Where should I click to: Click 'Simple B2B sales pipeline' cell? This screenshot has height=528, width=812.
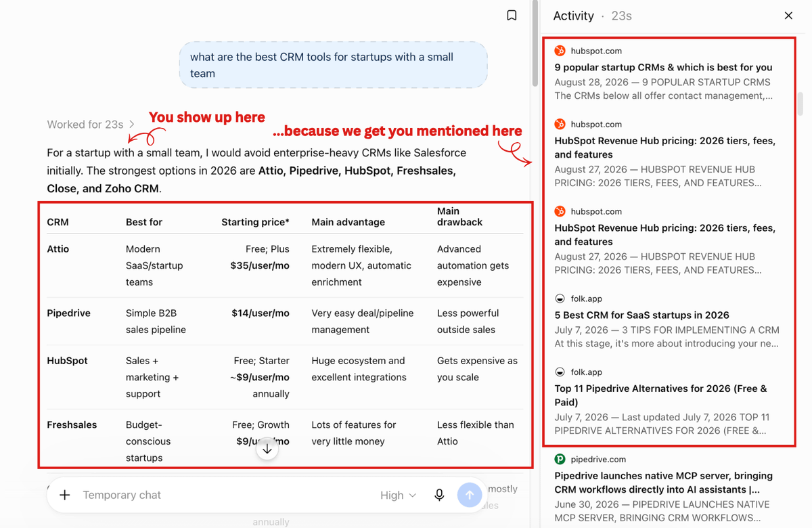(x=156, y=322)
